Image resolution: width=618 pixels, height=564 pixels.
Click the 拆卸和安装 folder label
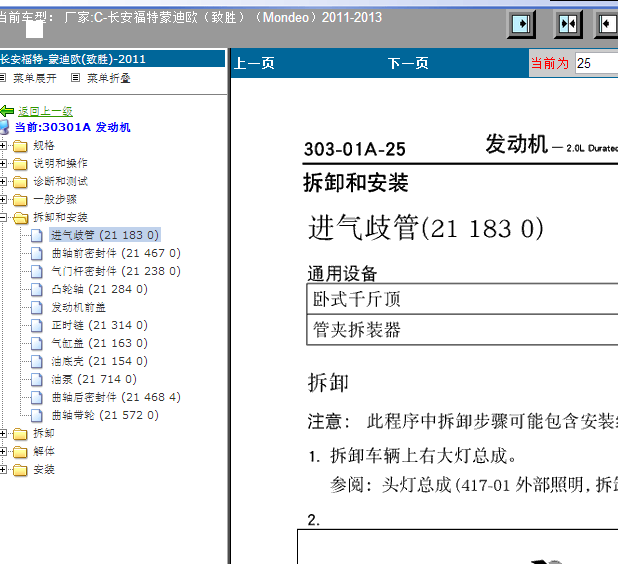(60, 217)
